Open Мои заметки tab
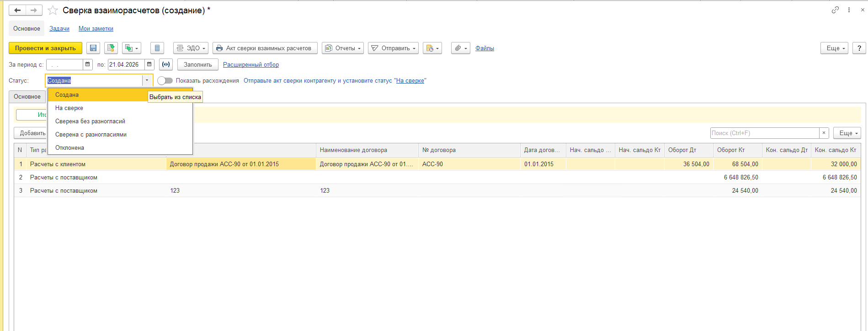868x331 pixels. click(96, 28)
